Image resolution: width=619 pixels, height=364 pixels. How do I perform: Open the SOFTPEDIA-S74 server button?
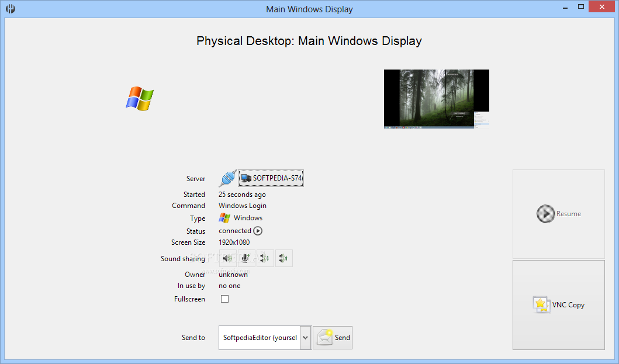271,178
